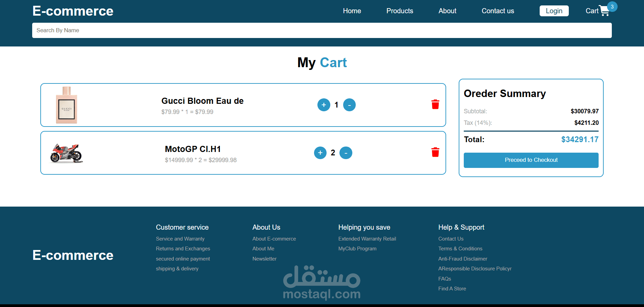Focus the Search By Name field

322,30
